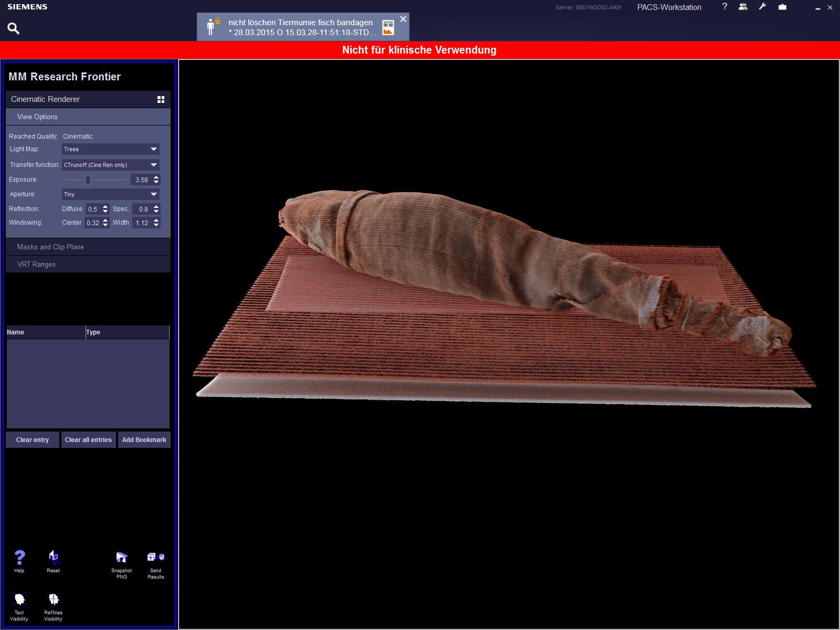This screenshot has height=630, width=840.
Task: Click the Reset icon
Action: [54, 558]
